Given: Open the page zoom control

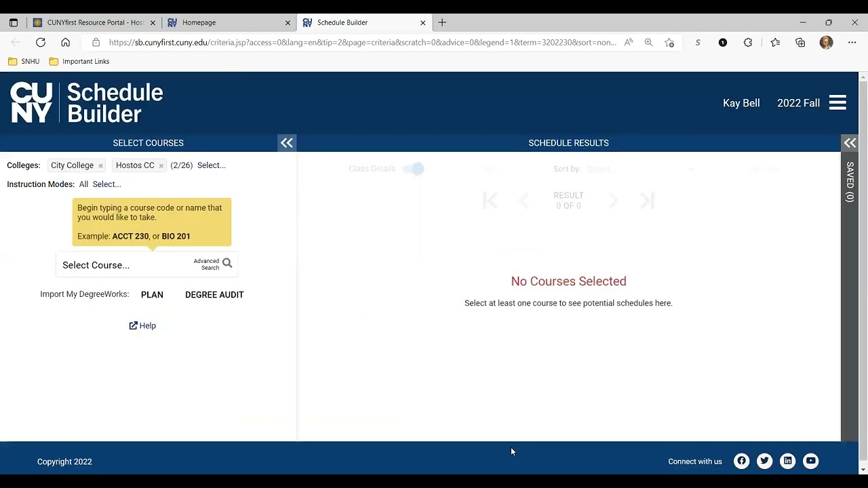Looking at the screenshot, I should point(649,43).
